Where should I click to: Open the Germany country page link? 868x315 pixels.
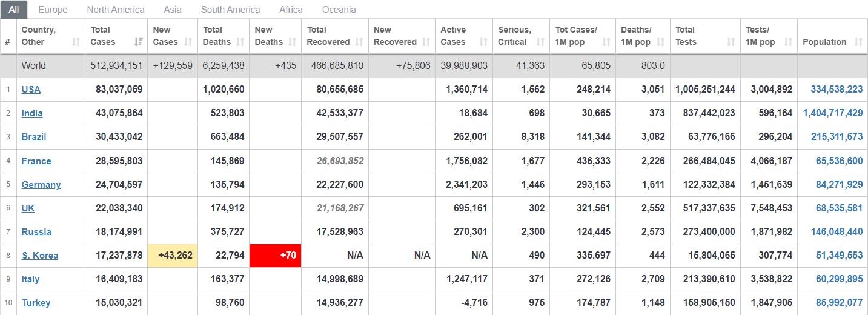pos(41,185)
